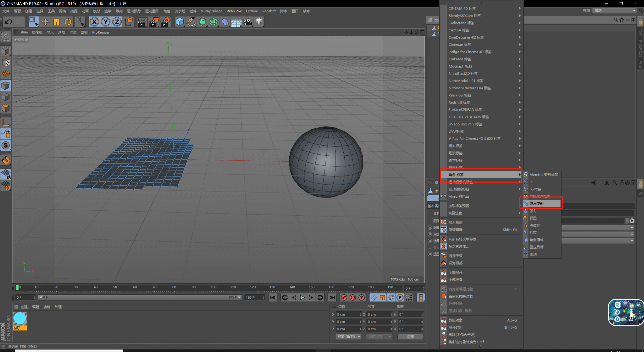This screenshot has width=644, height=352.
Task: Open the Octane menu
Action: pyautogui.click(x=252, y=11)
